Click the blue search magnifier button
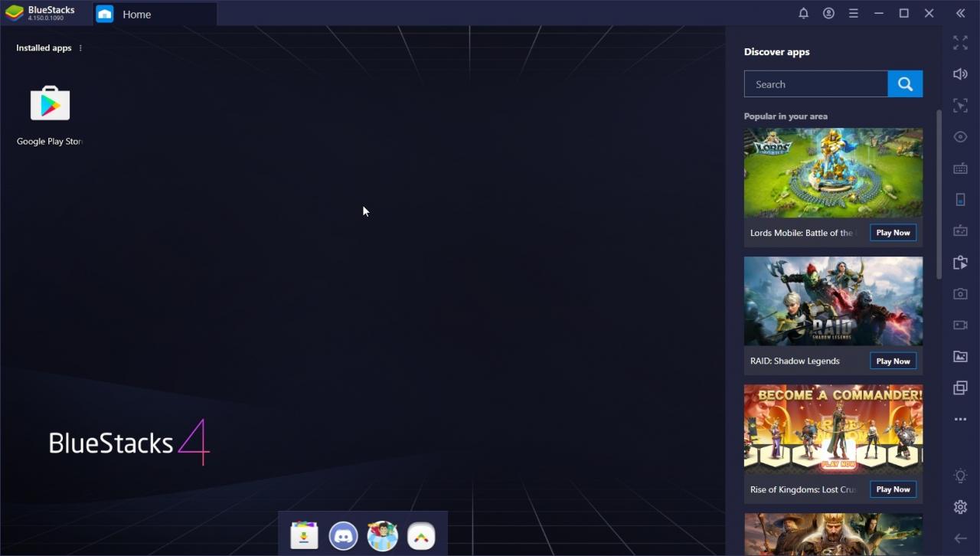The image size is (980, 556). 905,84
